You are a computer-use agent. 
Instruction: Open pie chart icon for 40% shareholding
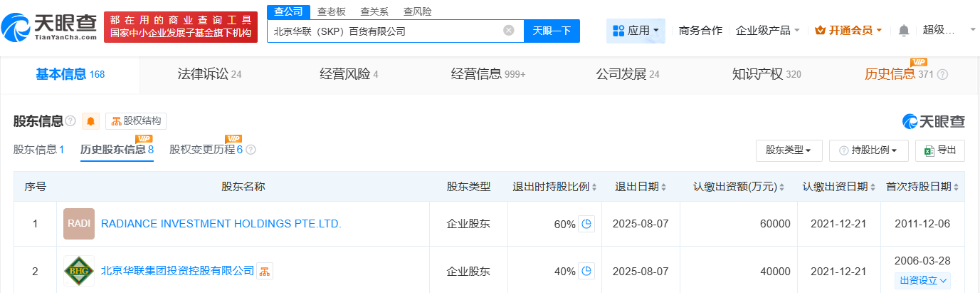coord(586,271)
